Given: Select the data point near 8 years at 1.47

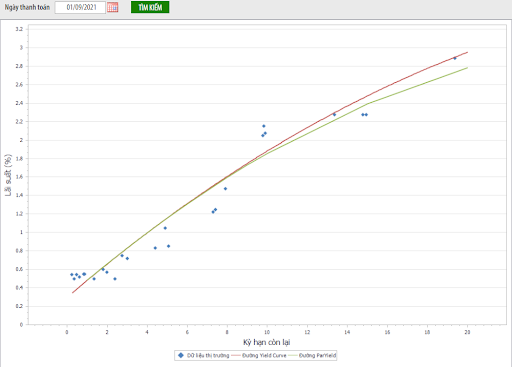Looking at the screenshot, I should [225, 189].
